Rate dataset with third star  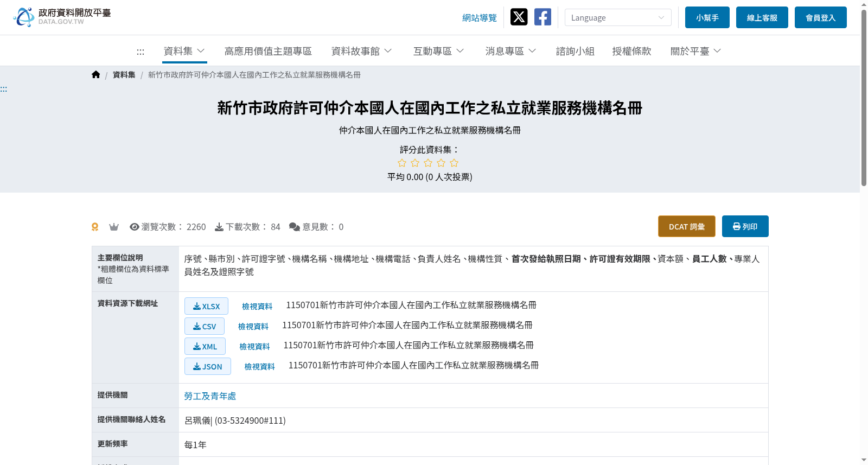(x=428, y=163)
